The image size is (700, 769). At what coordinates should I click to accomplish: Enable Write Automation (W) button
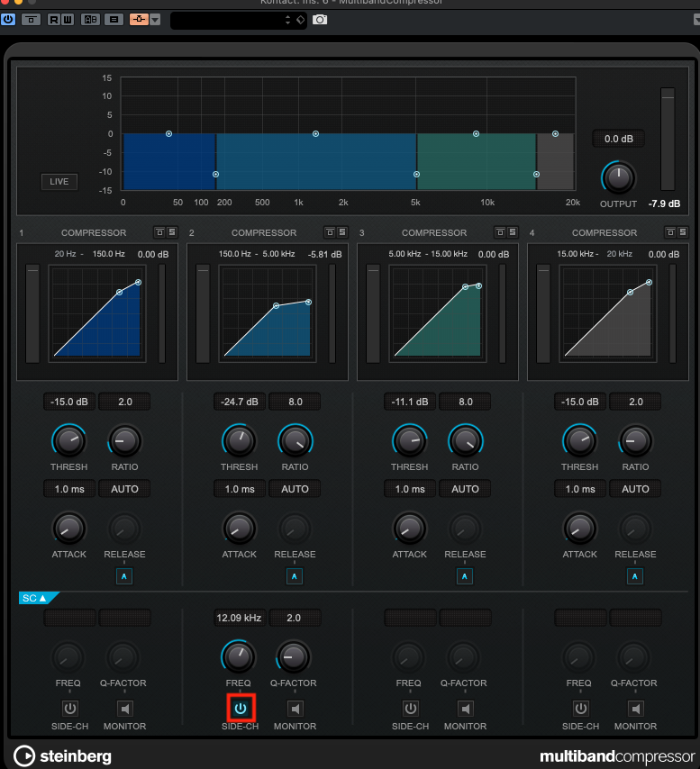point(68,20)
